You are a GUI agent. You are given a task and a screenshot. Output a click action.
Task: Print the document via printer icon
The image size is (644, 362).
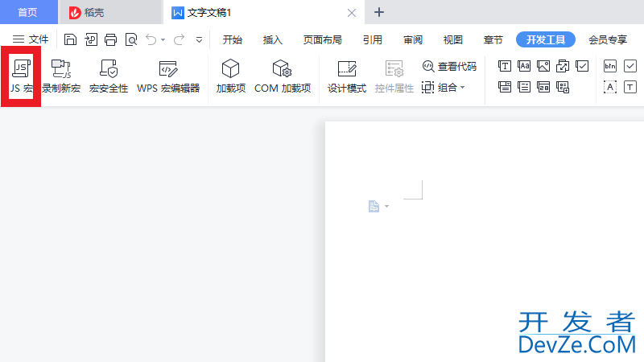point(110,39)
